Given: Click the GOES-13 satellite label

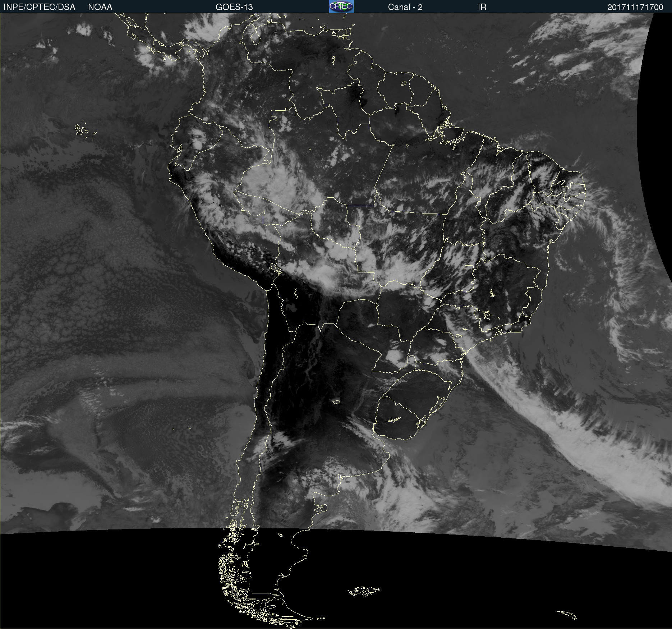Looking at the screenshot, I should (234, 7).
